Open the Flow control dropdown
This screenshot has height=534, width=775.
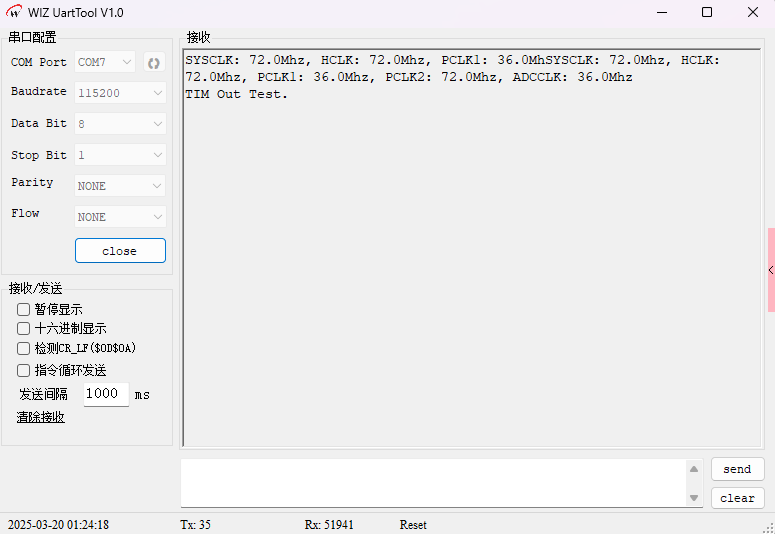(120, 217)
